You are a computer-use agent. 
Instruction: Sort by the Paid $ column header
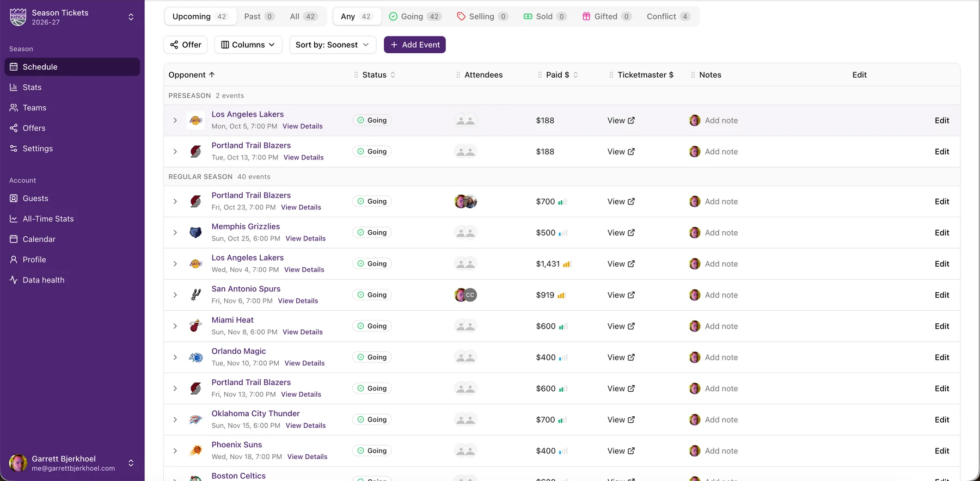coord(562,75)
